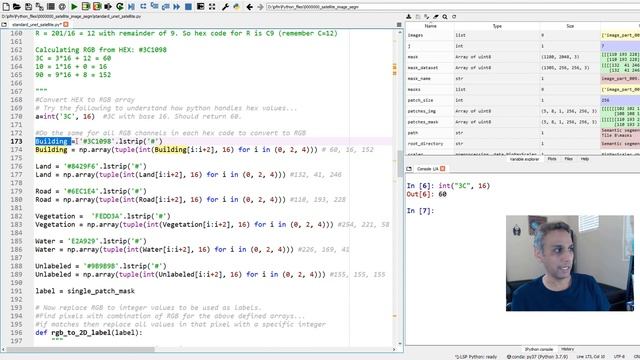Click the LSP Python ready status
Viewport: 640px width, 360px height.
pyautogui.click(x=476, y=357)
